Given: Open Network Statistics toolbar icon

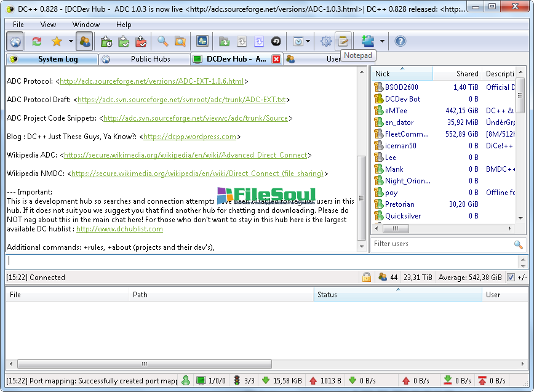Looking at the screenshot, I should point(202,42).
